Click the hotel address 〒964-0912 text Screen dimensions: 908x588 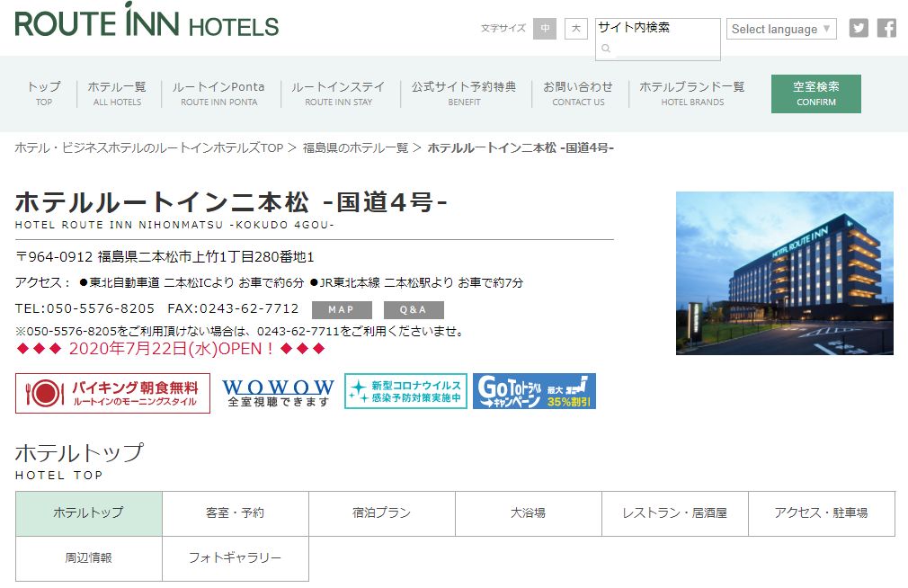coord(165,256)
